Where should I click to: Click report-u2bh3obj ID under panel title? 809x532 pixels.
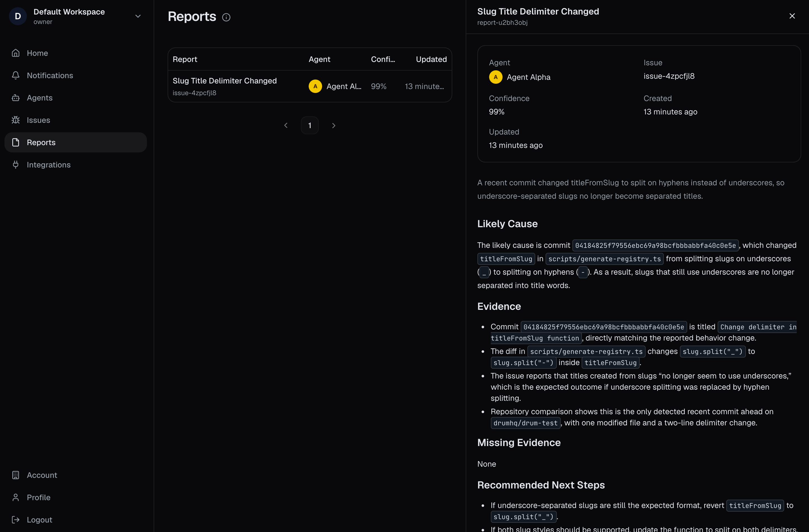pos(502,22)
